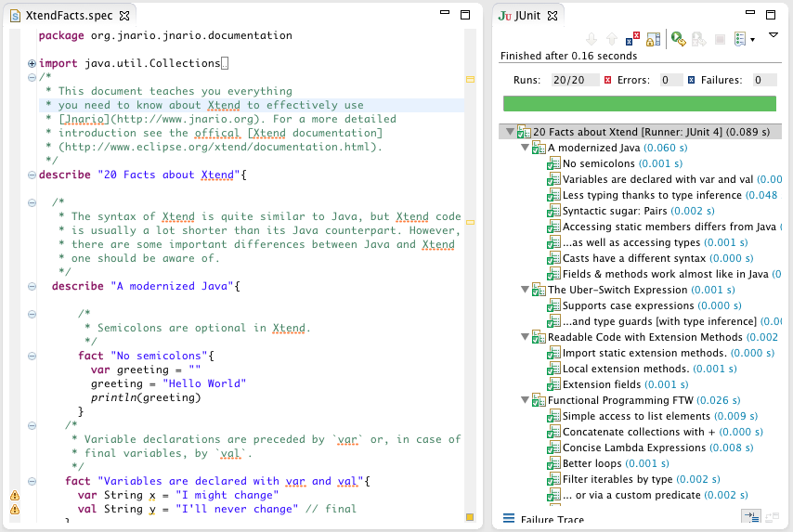Select "Simple access to list elements" test
793x532 pixels.
pos(653,416)
